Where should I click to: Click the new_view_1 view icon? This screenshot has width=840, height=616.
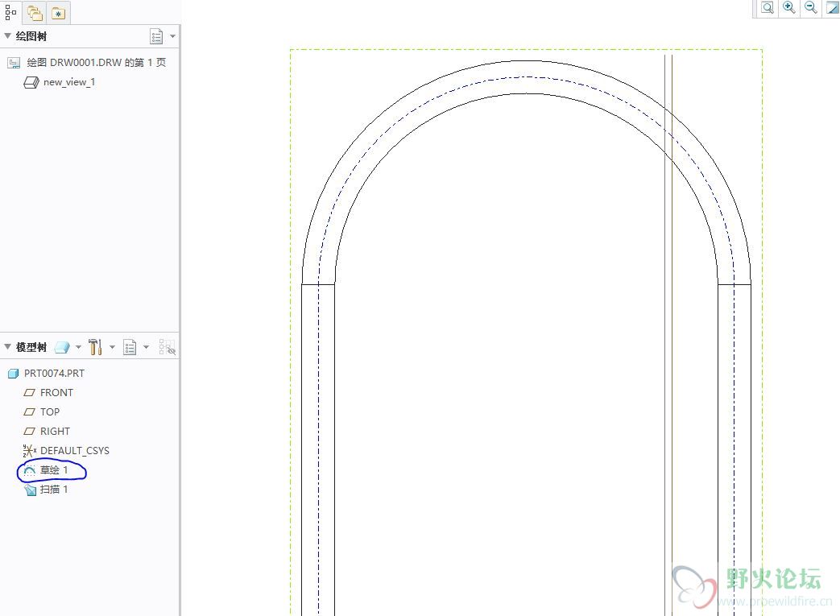[x=31, y=82]
